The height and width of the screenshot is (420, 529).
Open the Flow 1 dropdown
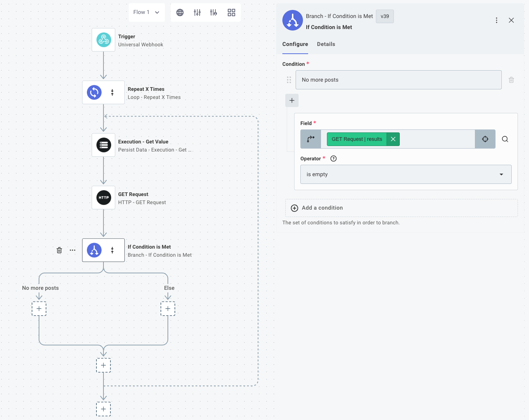point(147,13)
